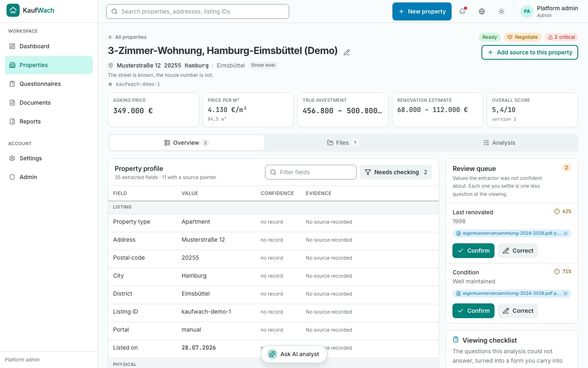The height and width of the screenshot is (368, 588).
Task: Toggle the light/dark theme sun icon
Action: [501, 11]
